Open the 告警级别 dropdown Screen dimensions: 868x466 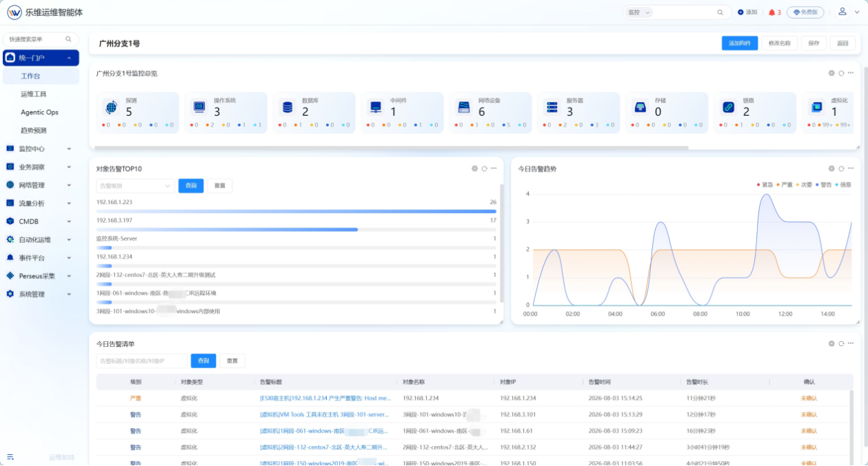[x=135, y=185]
